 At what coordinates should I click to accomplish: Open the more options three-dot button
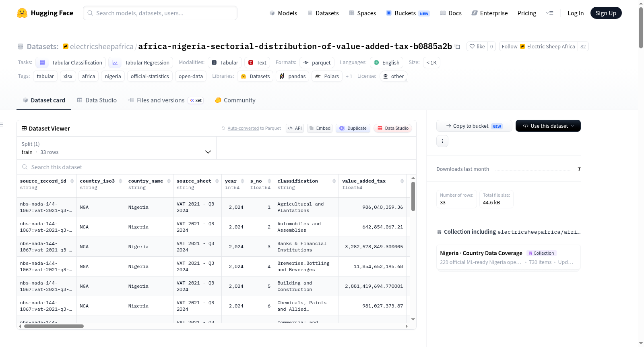442,141
